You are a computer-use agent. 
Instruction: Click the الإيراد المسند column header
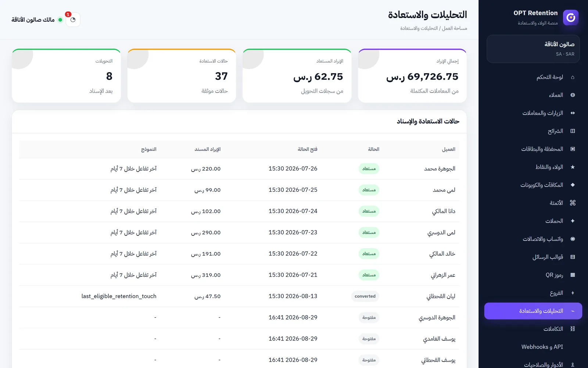208,149
